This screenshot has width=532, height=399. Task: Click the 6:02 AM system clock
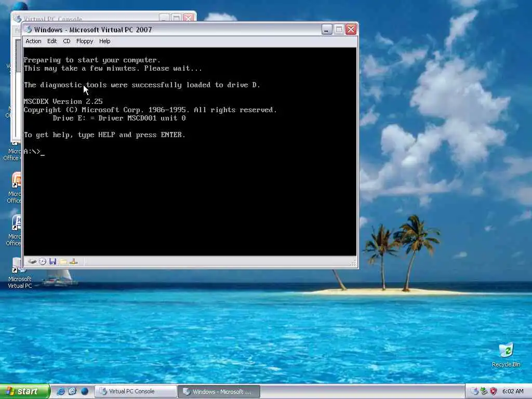513,392
